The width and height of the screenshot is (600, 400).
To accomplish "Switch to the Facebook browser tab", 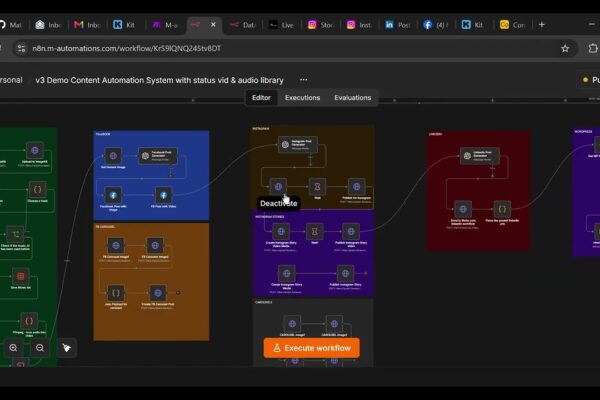I will pos(436,25).
